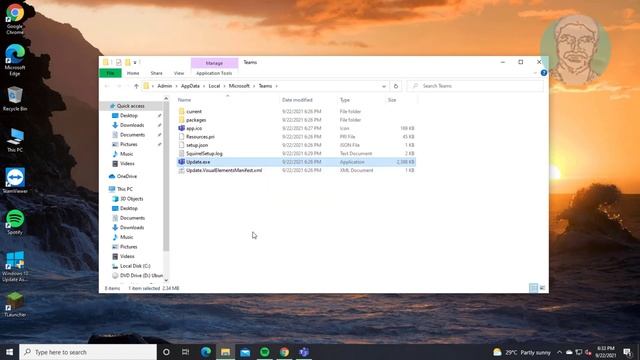Viewport: 640px width, 360px height.
Task: Open Google Chrome desktop shortcut
Action: (15, 19)
